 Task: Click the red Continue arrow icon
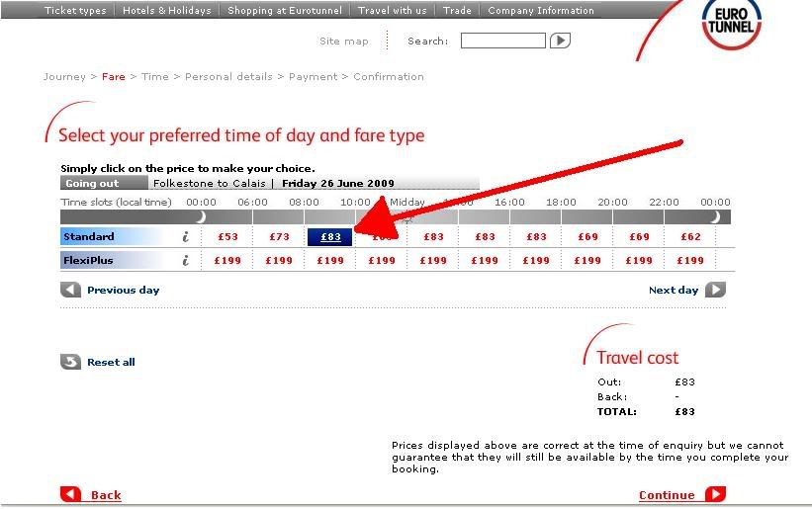point(716,494)
